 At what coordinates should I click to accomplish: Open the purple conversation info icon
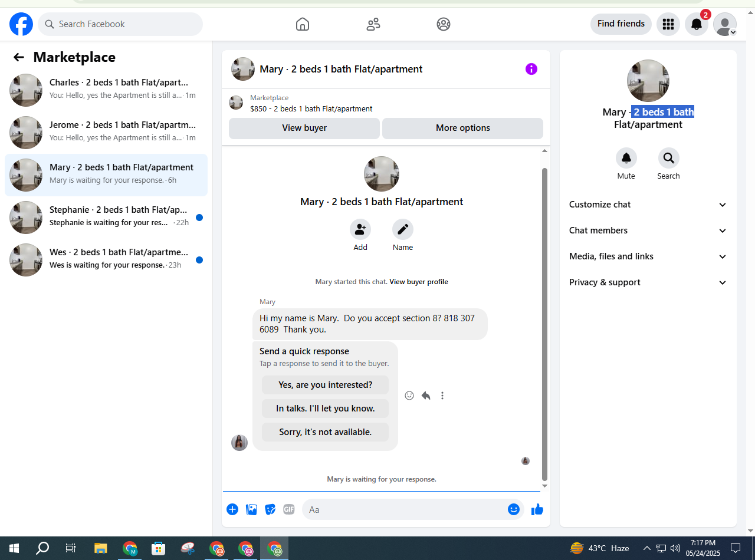[x=531, y=69]
